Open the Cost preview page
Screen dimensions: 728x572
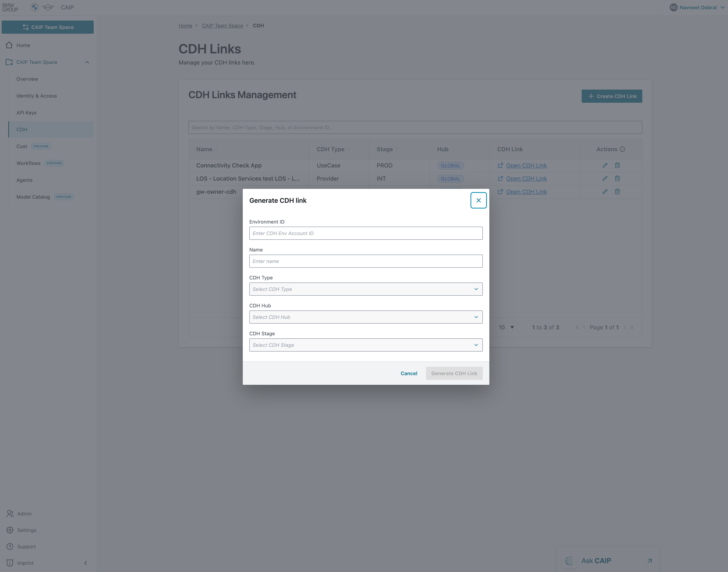pos(22,146)
